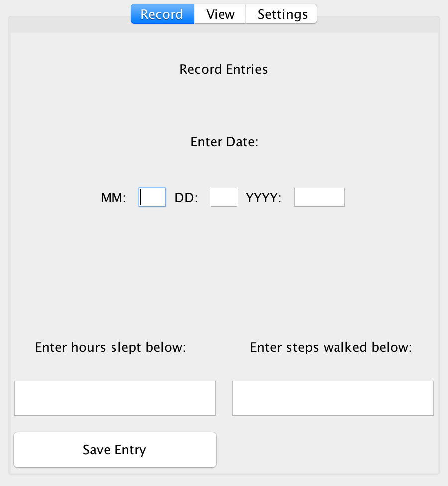Click the YYYY: label text
The height and width of the screenshot is (486, 448).
(264, 197)
